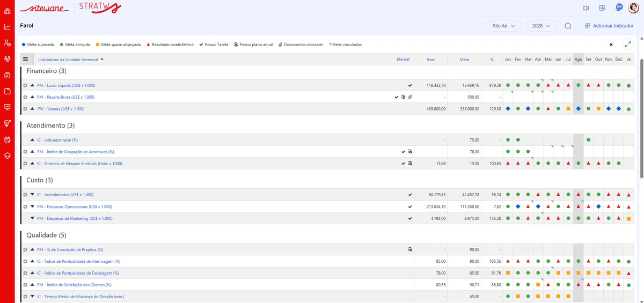The height and width of the screenshot is (303, 644).
Task: Click the annual plan icon on Índice de Ocupação
Action: click(x=410, y=152)
